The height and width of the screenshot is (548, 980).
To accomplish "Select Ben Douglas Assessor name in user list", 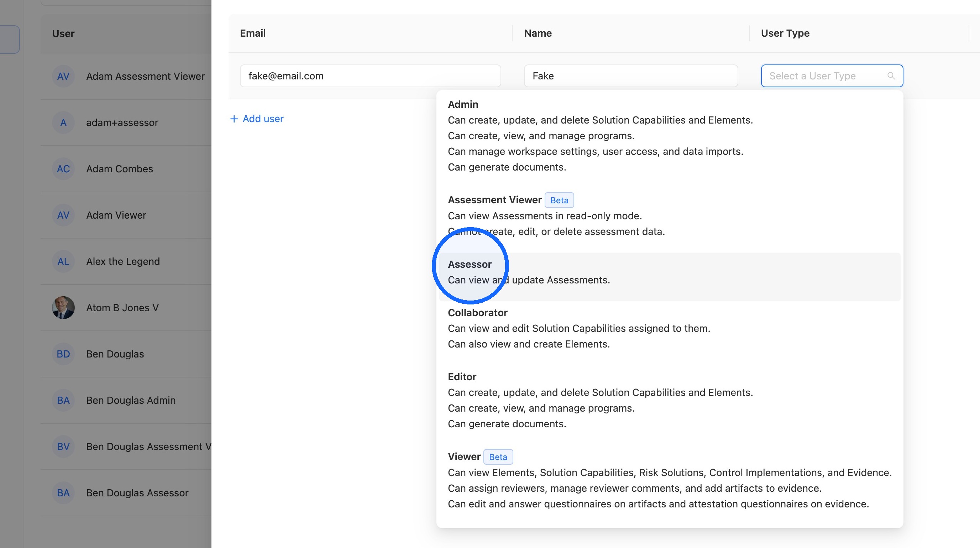I will tap(137, 493).
